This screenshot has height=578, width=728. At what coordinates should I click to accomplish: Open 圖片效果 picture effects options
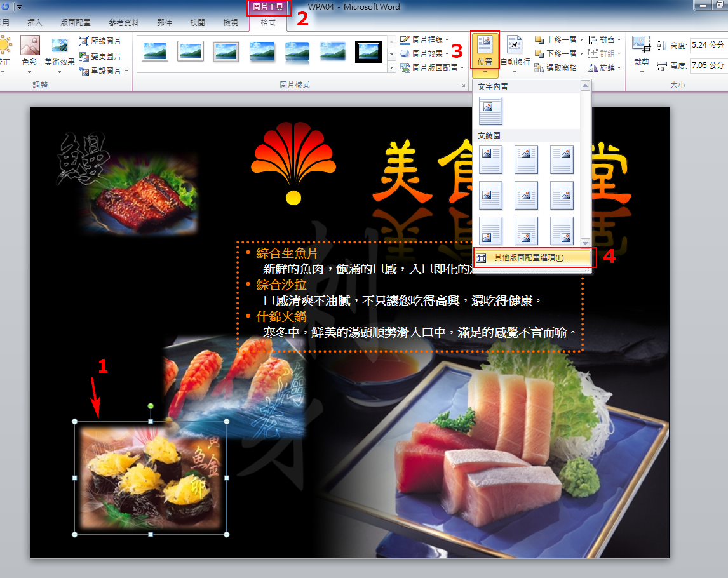[424, 53]
